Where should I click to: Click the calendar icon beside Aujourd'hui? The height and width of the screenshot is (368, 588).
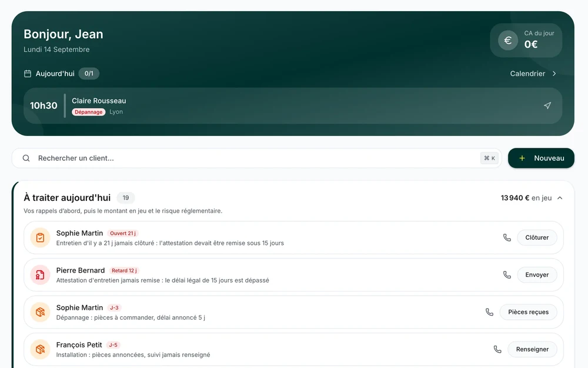coord(28,74)
